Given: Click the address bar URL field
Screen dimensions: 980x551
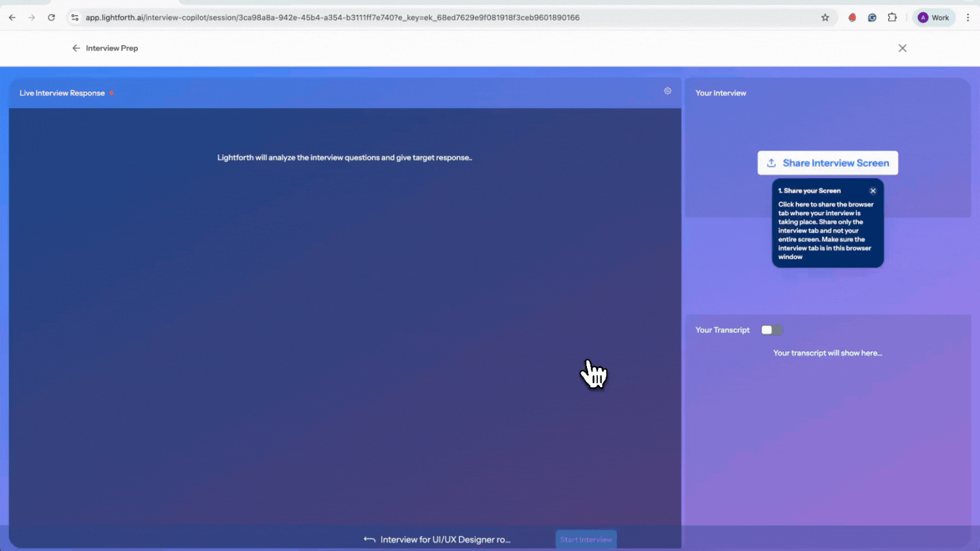Looking at the screenshot, I should point(332,17).
